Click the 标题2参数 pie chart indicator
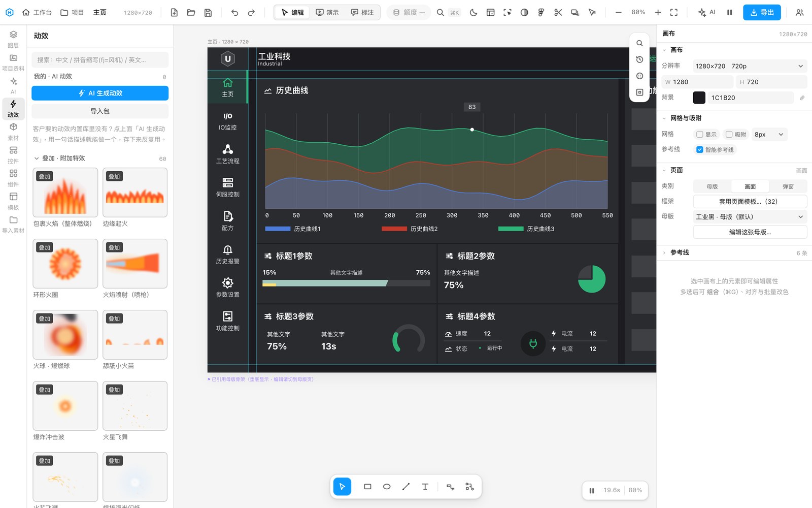Image resolution: width=812 pixels, height=508 pixels. tap(592, 279)
